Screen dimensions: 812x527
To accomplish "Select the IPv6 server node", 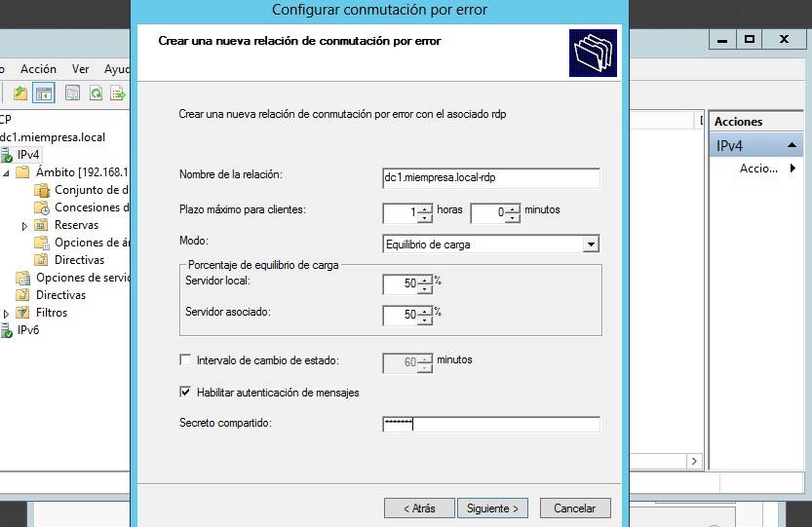I will coord(27,330).
